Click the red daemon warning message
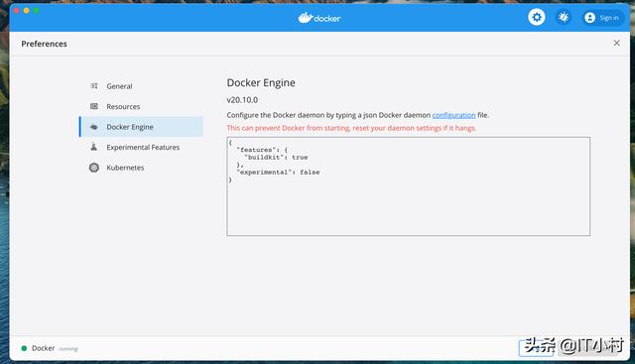 (x=351, y=128)
